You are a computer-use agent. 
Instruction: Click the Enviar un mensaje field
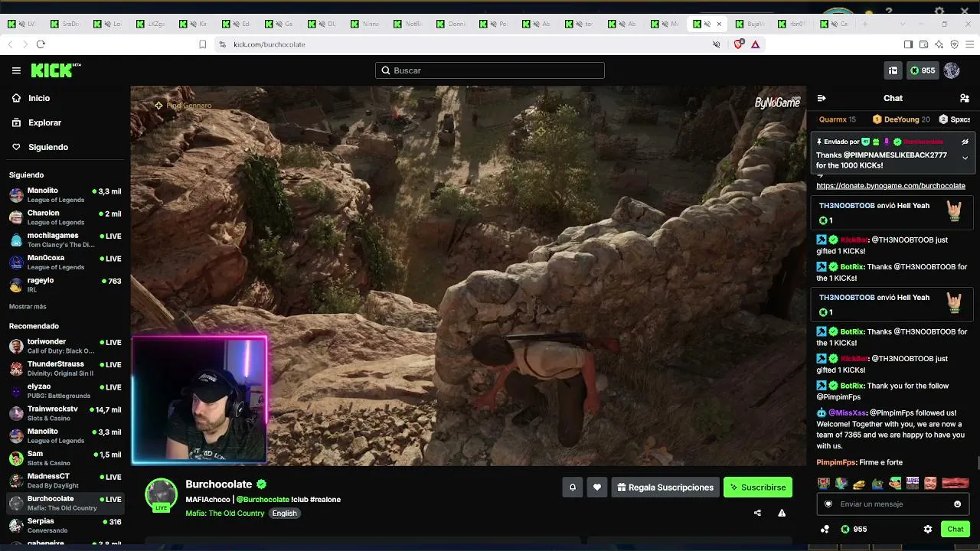[893, 504]
